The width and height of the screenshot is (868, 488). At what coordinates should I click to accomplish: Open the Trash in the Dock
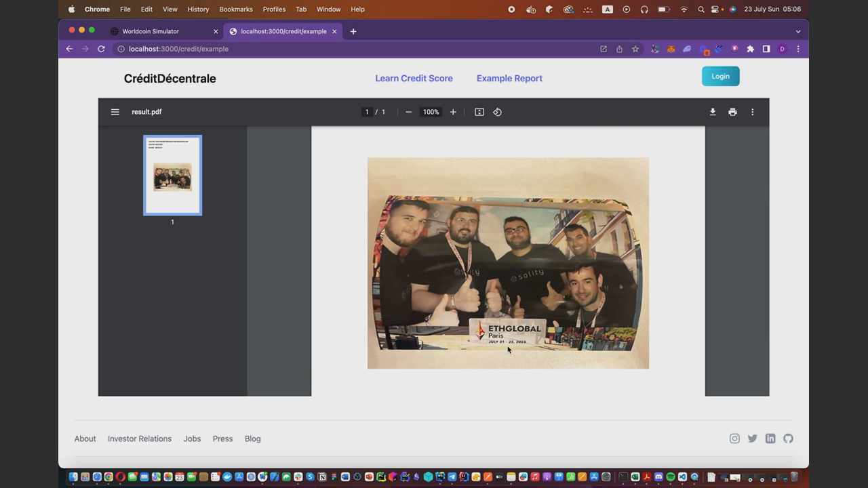pyautogui.click(x=794, y=477)
